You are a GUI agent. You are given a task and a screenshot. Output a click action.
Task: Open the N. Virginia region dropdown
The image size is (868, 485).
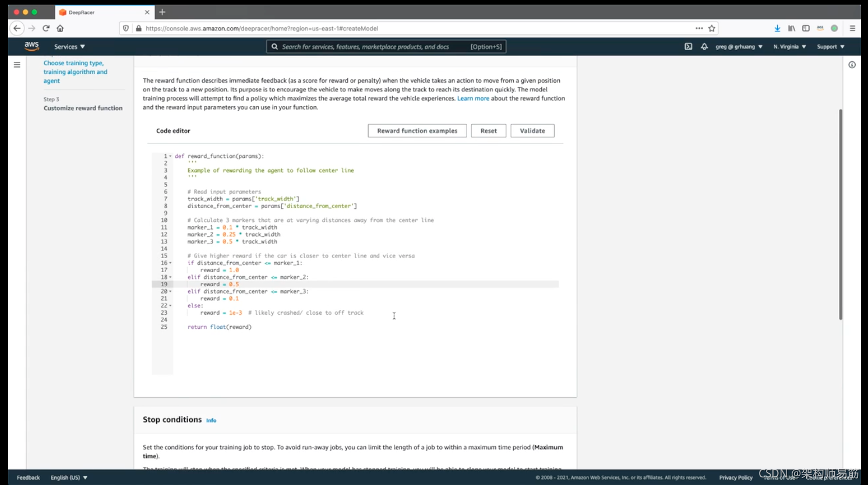coord(789,47)
